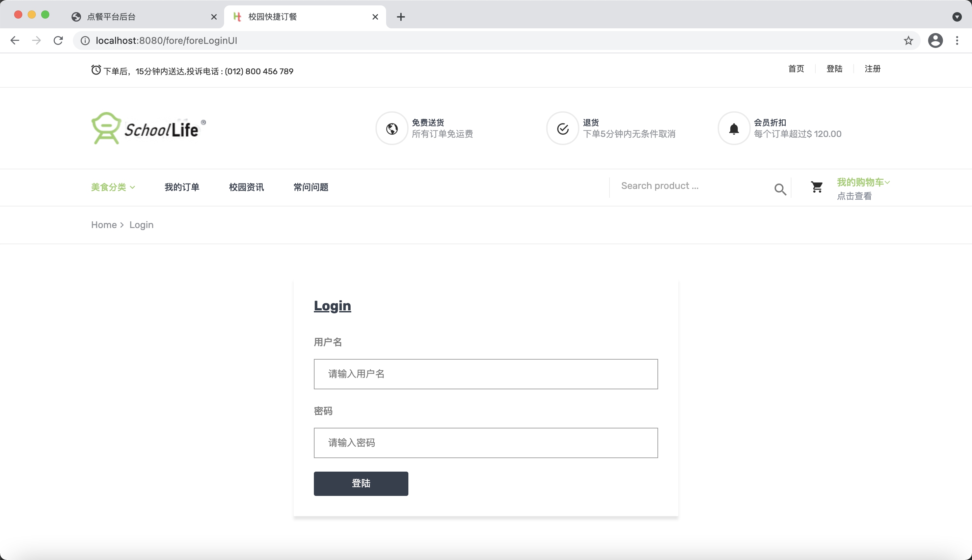Viewport: 972px width, 560px height.
Task: Click the 下单5分钟内无条件取消 text
Action: [x=629, y=134]
